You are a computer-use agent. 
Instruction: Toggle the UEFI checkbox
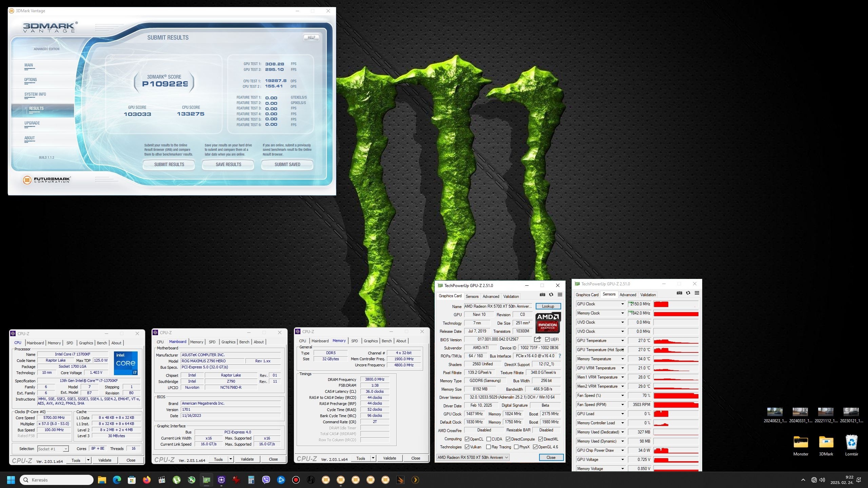coord(547,339)
